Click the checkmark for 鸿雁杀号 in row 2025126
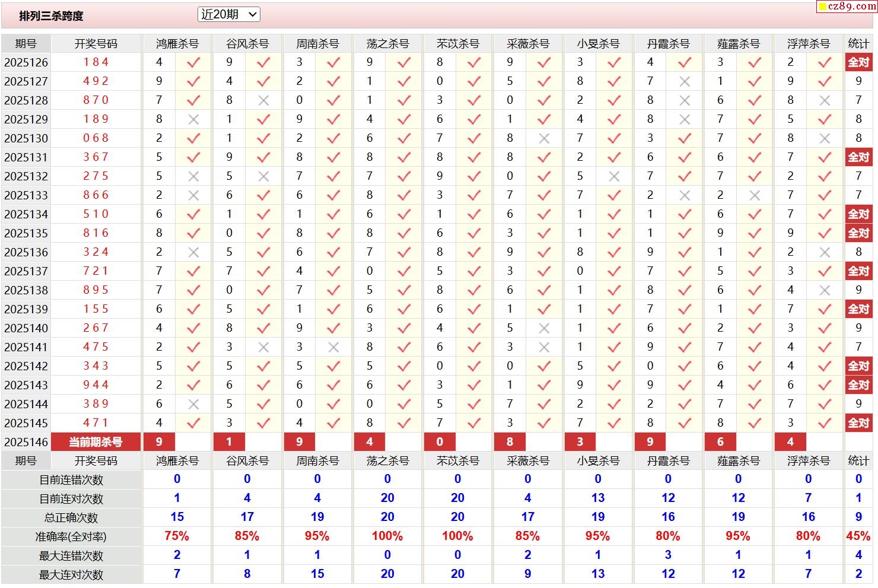This screenshot has width=878, height=588. click(x=193, y=62)
